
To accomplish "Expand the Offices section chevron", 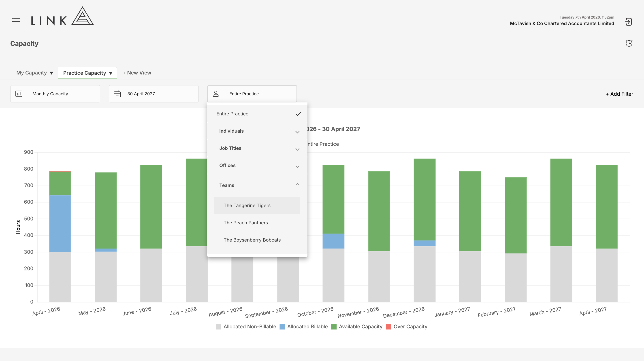I will (297, 166).
